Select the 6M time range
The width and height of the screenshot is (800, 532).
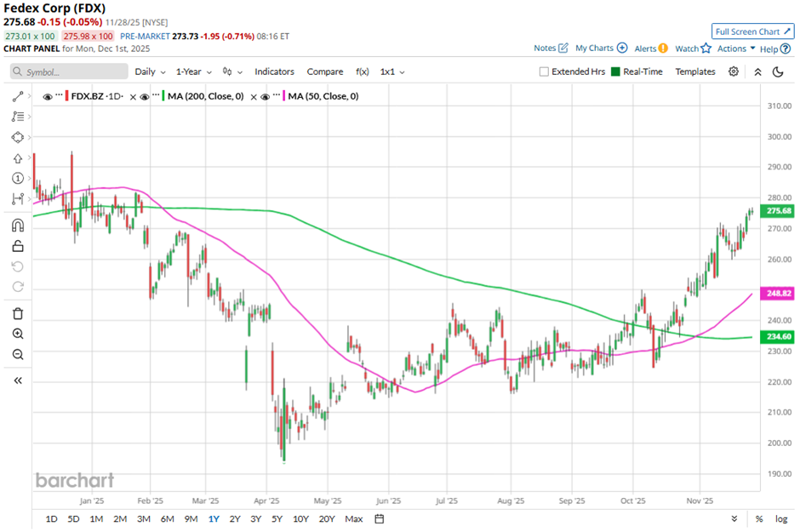coord(167,518)
